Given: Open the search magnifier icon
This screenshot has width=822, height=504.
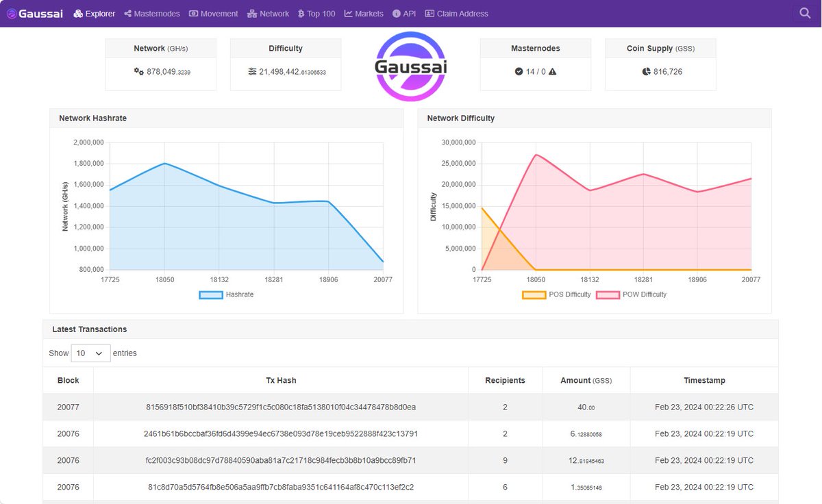Looking at the screenshot, I should (806, 13).
